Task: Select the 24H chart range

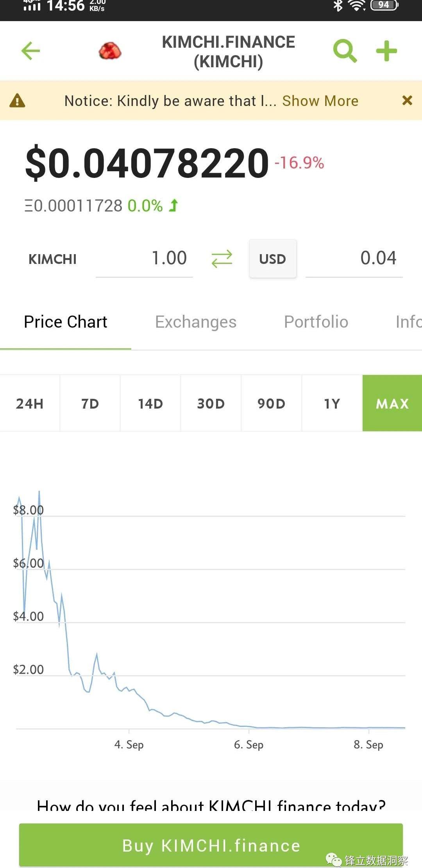Action: [30, 404]
